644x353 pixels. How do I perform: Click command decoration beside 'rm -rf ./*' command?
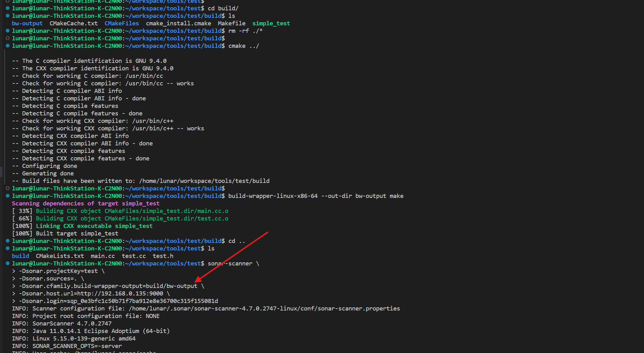(x=7, y=31)
